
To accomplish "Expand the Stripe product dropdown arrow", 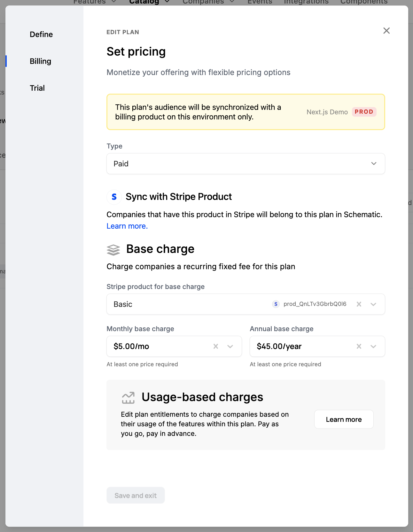I will pyautogui.click(x=373, y=304).
